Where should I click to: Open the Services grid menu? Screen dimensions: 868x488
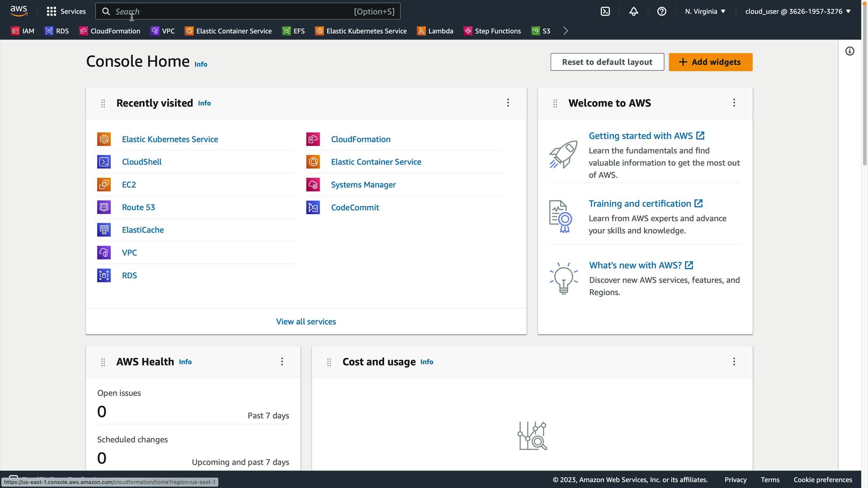(x=66, y=11)
